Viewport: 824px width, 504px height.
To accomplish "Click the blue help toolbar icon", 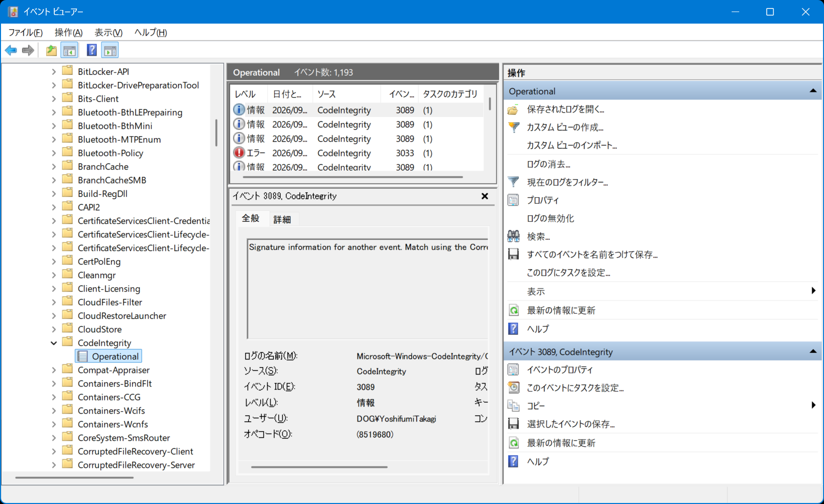I will [x=91, y=50].
